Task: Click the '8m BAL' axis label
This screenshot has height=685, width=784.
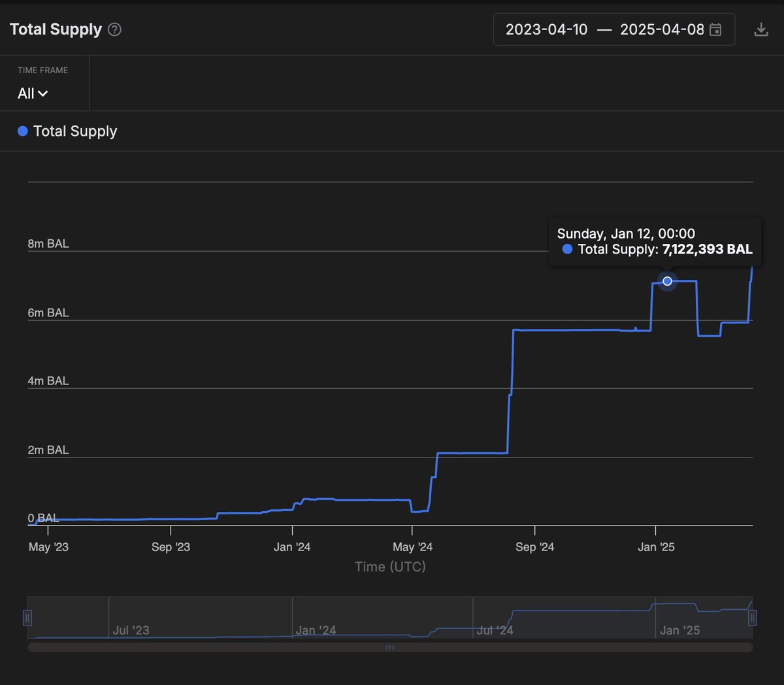Action: [x=48, y=244]
